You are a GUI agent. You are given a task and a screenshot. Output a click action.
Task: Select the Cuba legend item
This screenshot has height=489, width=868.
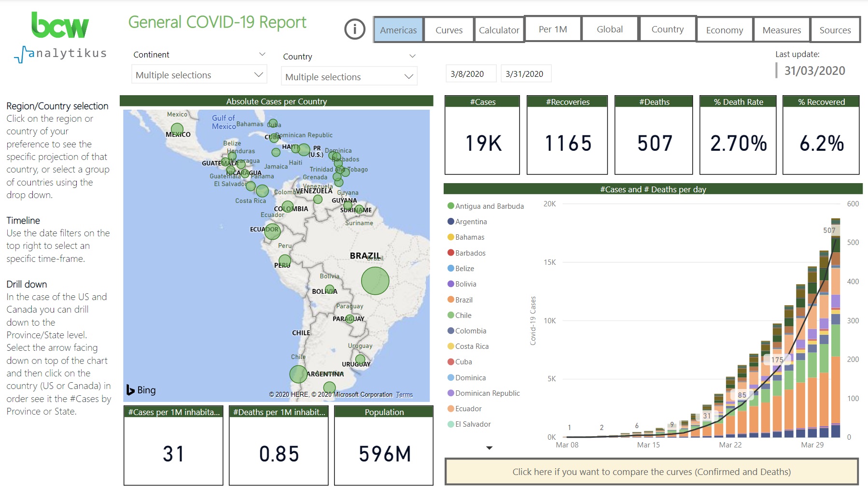[460, 361]
